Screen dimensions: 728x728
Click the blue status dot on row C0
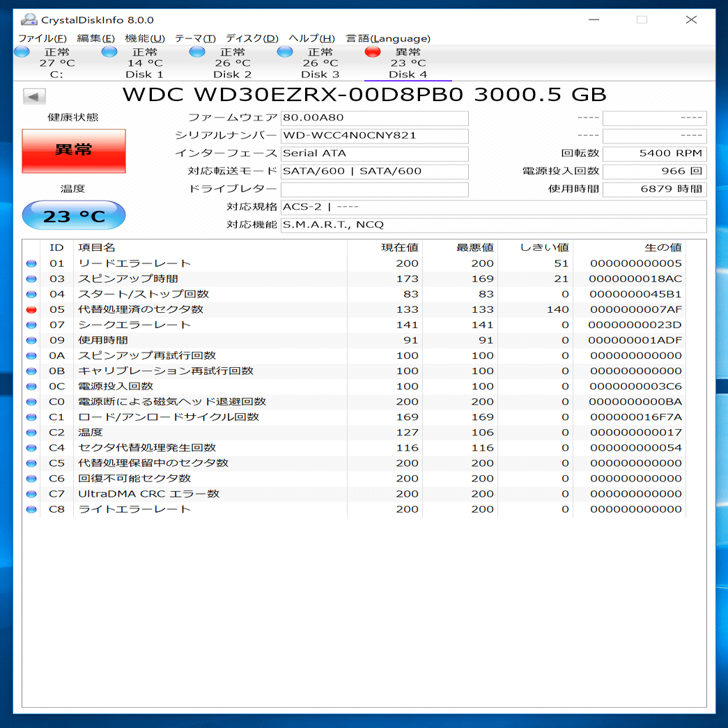pyautogui.click(x=31, y=401)
